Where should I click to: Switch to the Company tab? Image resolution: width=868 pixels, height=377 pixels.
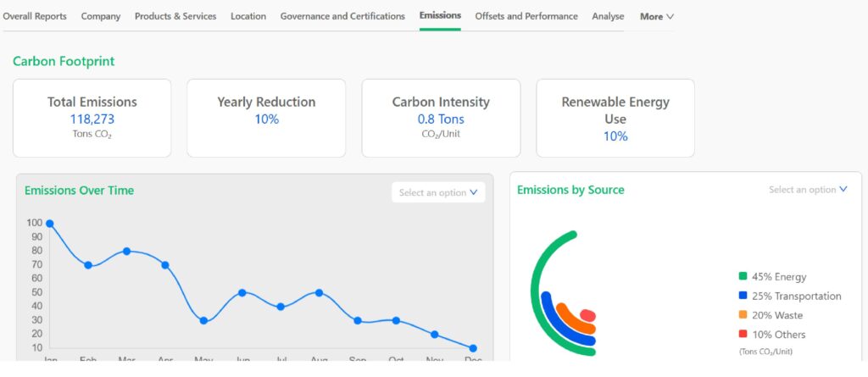click(101, 16)
